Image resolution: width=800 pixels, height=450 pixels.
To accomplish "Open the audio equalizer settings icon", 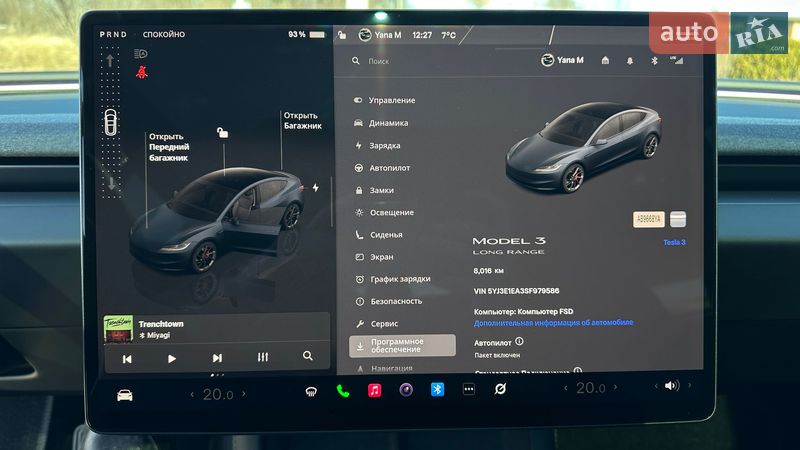I will click(x=263, y=357).
